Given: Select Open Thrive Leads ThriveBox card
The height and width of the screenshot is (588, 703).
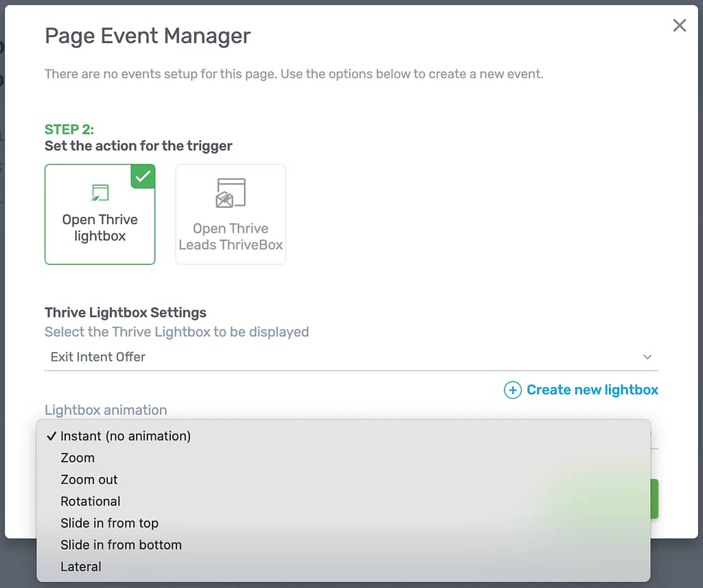Looking at the screenshot, I should [x=231, y=214].
